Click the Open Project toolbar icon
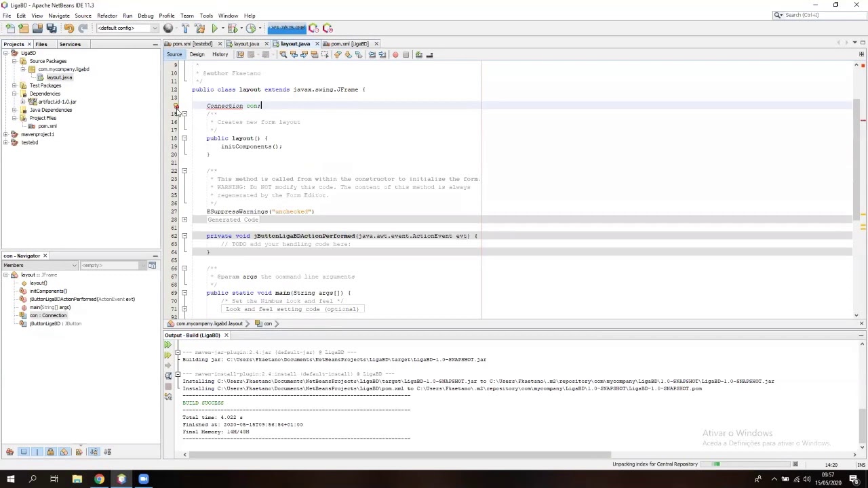The width and height of the screenshot is (868, 488). (37, 28)
